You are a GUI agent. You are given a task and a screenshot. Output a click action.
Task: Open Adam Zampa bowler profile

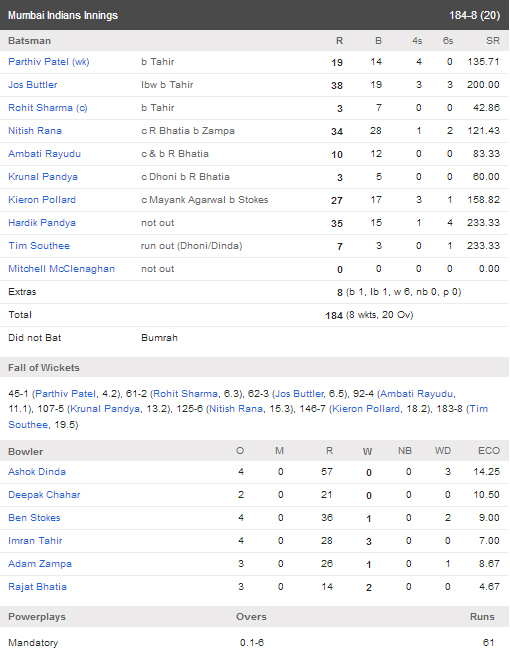(40, 563)
